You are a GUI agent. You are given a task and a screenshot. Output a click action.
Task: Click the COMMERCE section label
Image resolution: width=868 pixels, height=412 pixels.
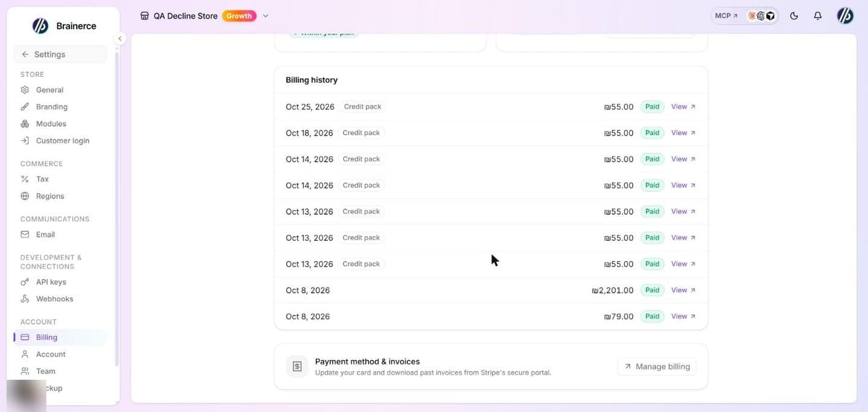point(42,163)
